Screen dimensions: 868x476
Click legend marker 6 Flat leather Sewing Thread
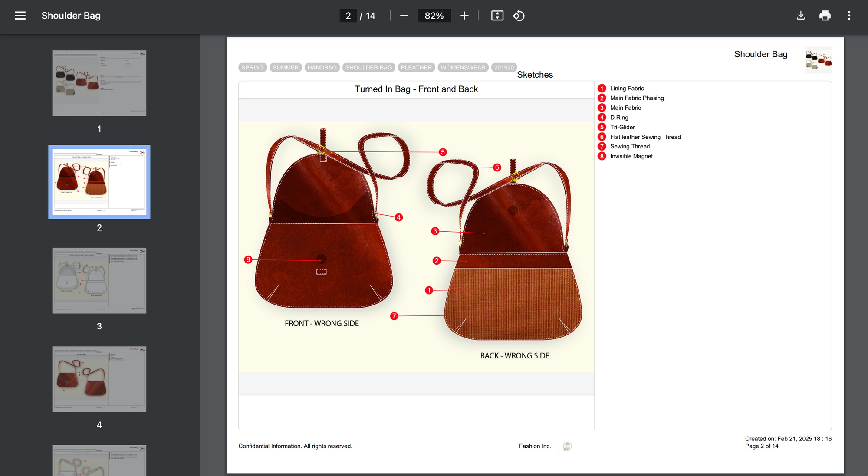[602, 137]
